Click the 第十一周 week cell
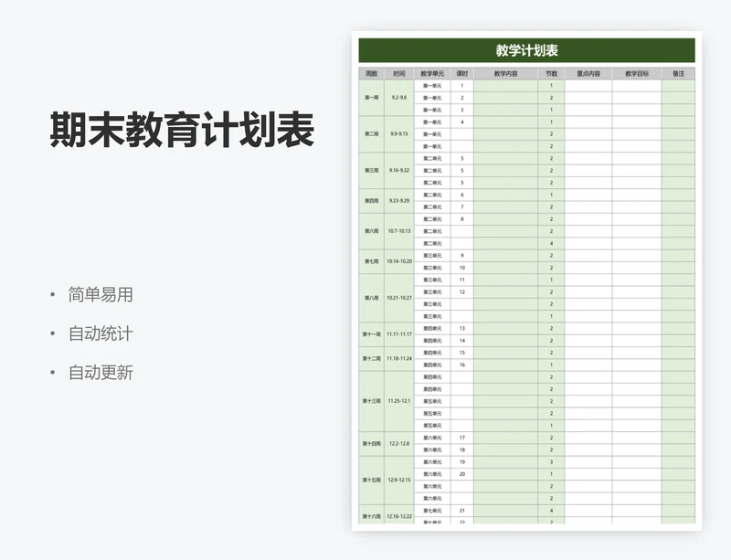This screenshot has height=560, width=731. (x=372, y=334)
